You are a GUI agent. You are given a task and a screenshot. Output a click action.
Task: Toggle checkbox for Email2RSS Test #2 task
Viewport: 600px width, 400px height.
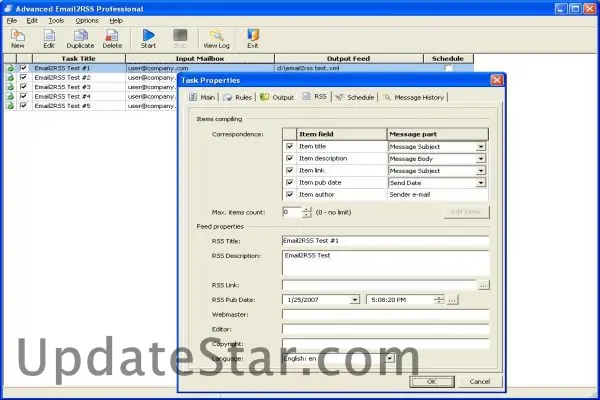click(x=24, y=77)
